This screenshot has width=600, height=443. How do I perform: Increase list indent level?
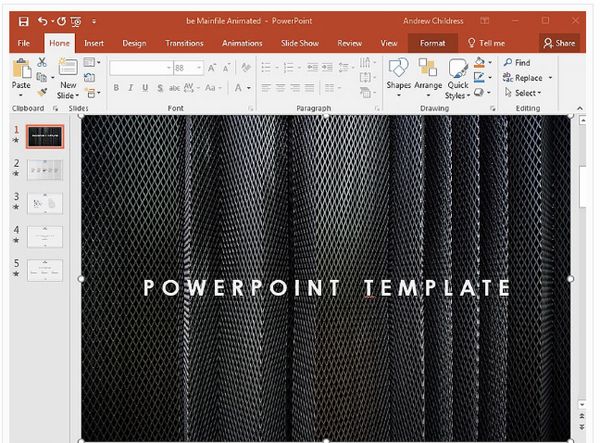[x=327, y=68]
